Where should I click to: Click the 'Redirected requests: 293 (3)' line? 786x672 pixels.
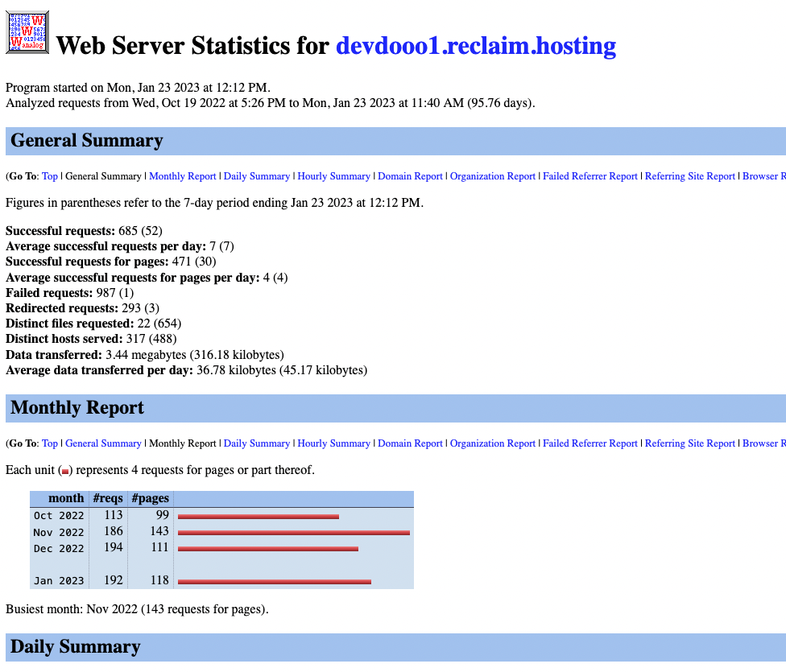pos(83,308)
